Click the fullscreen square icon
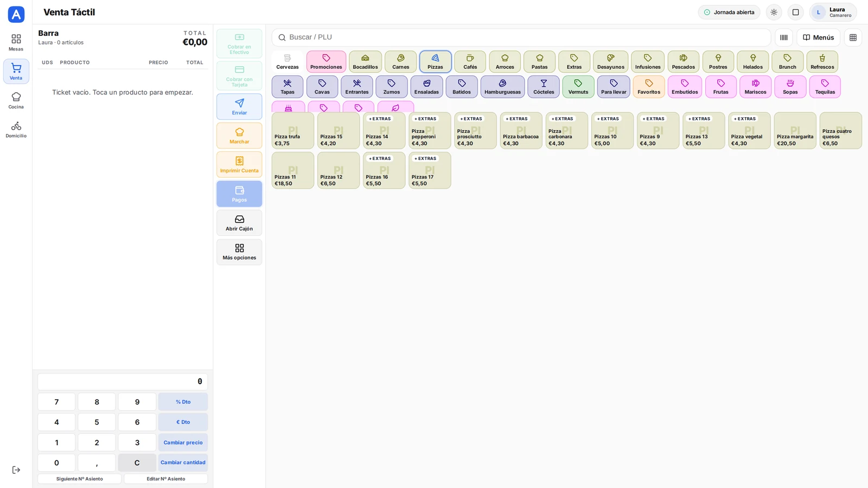The height and width of the screenshot is (488, 868). click(795, 12)
